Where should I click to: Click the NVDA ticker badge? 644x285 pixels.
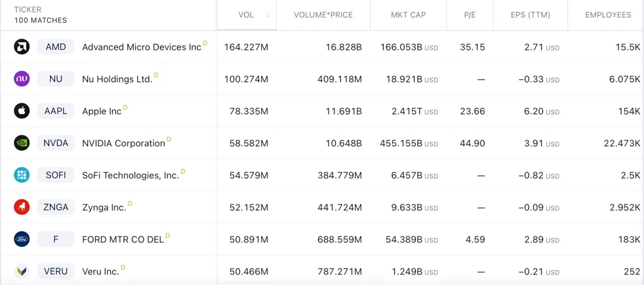click(56, 143)
